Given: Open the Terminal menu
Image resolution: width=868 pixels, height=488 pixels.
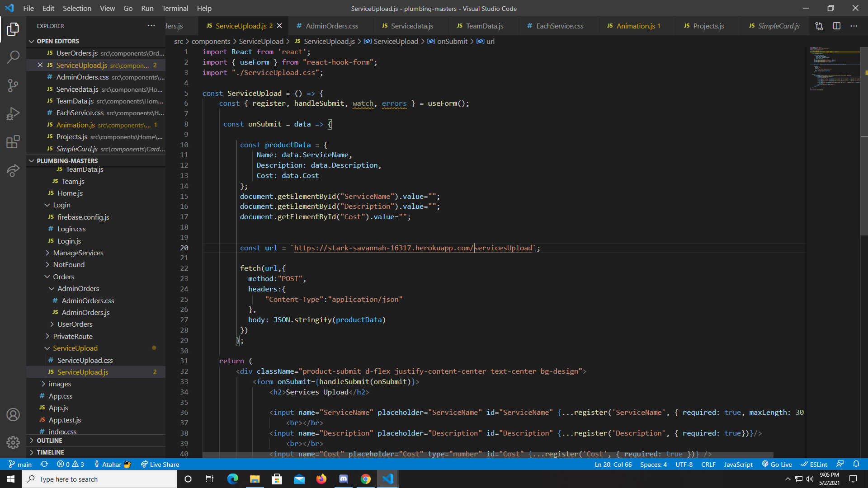Looking at the screenshot, I should coord(175,8).
